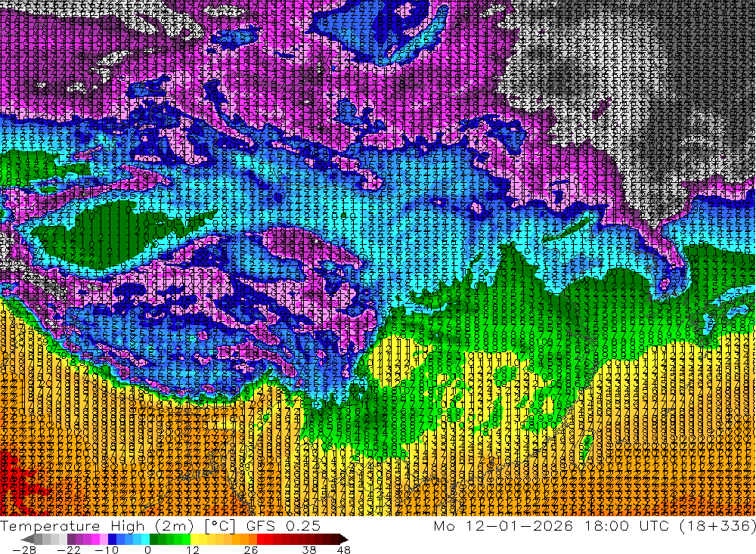Click the "18:00 UTC" time text
Viewport: 756px width, 554px height.
coord(629,526)
